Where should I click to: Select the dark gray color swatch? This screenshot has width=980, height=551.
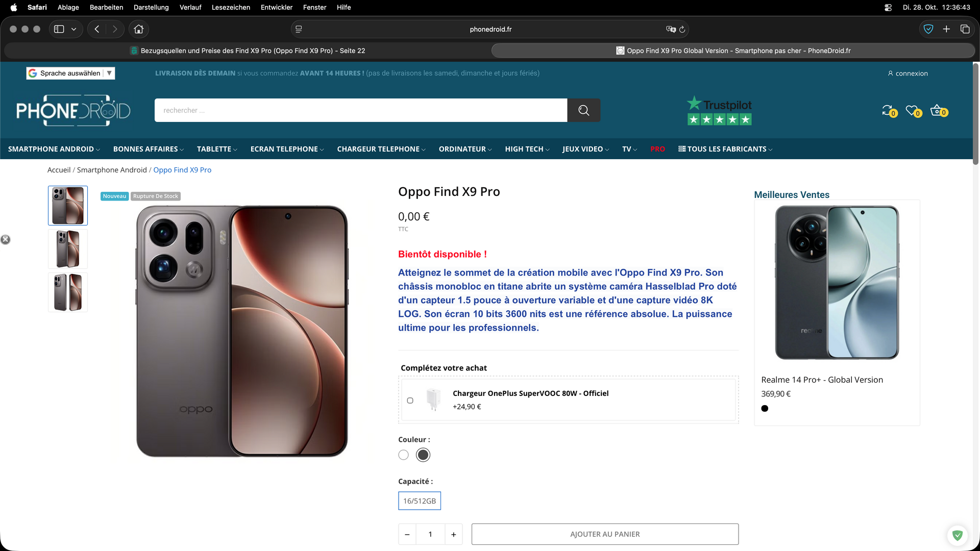point(423,455)
